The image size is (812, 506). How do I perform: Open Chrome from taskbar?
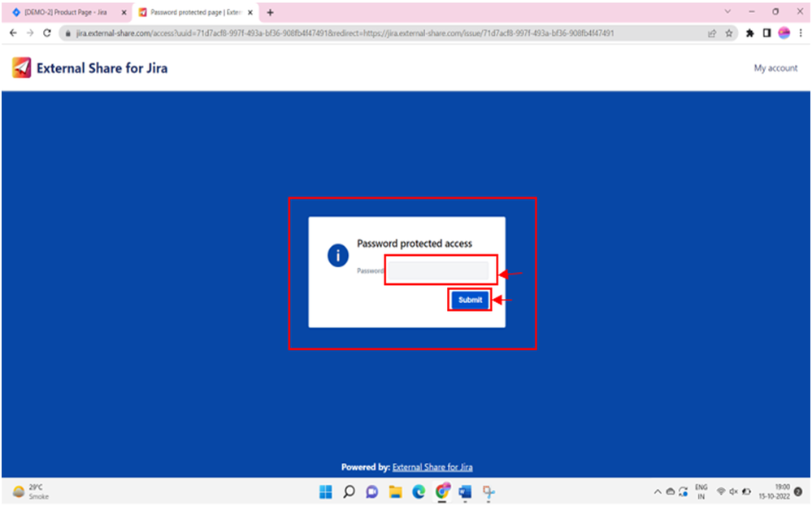[x=442, y=491]
